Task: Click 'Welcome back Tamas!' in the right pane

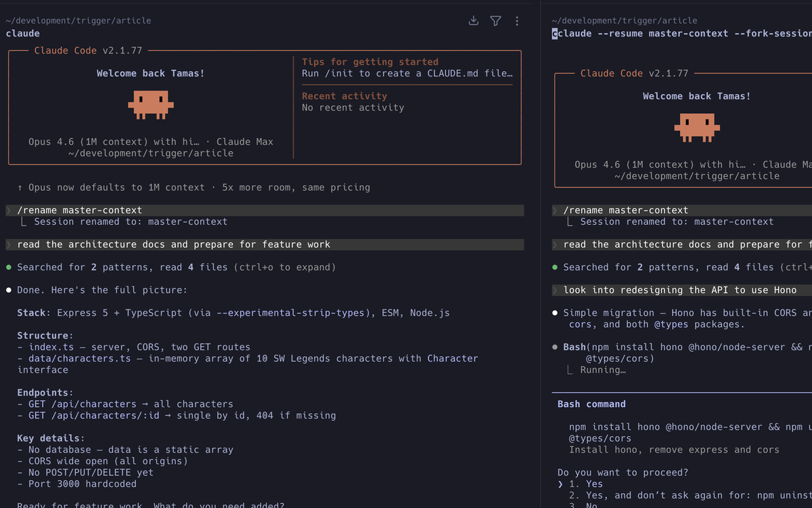Action: coord(697,97)
